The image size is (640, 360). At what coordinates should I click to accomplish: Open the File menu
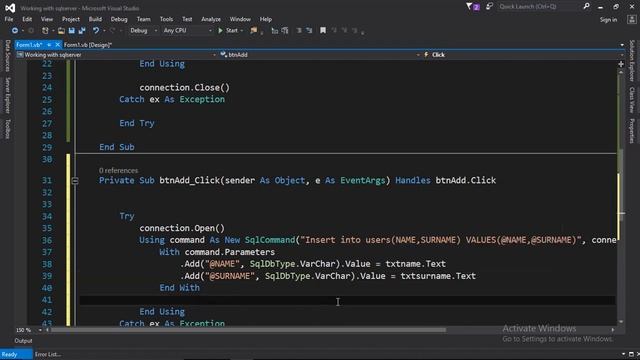coord(9,19)
